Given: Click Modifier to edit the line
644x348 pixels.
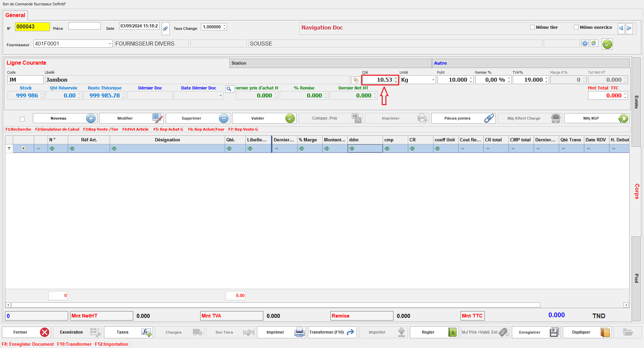Looking at the screenshot, I should coord(131,118).
